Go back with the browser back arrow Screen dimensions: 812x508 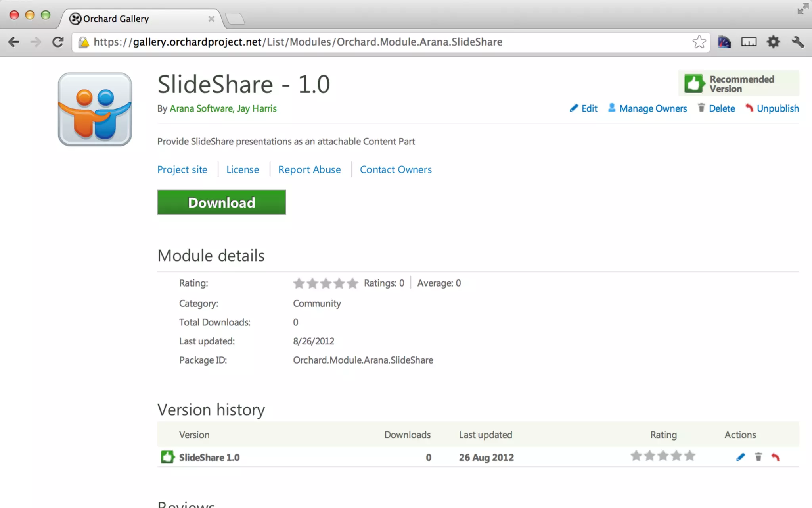click(14, 42)
